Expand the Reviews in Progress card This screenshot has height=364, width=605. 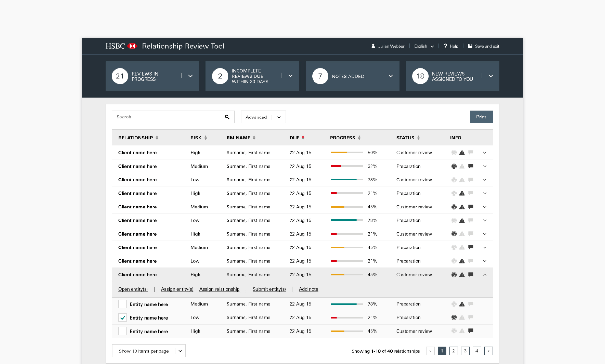[x=190, y=76]
